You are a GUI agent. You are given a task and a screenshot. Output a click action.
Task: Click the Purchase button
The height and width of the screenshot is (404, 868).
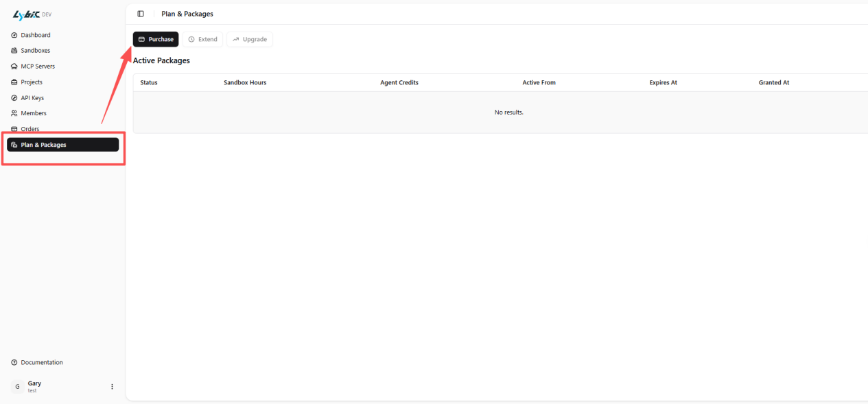(156, 40)
